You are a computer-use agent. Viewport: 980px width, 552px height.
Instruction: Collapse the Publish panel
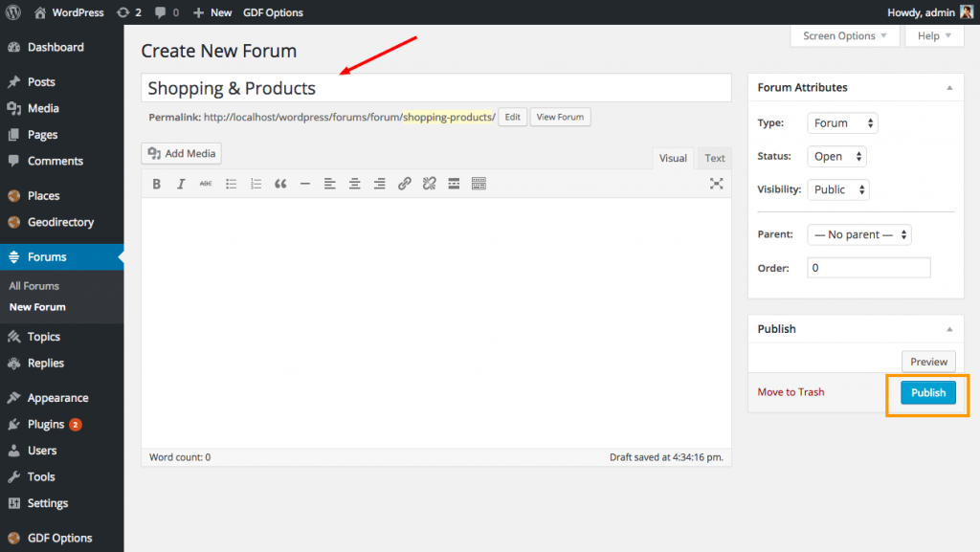point(949,329)
